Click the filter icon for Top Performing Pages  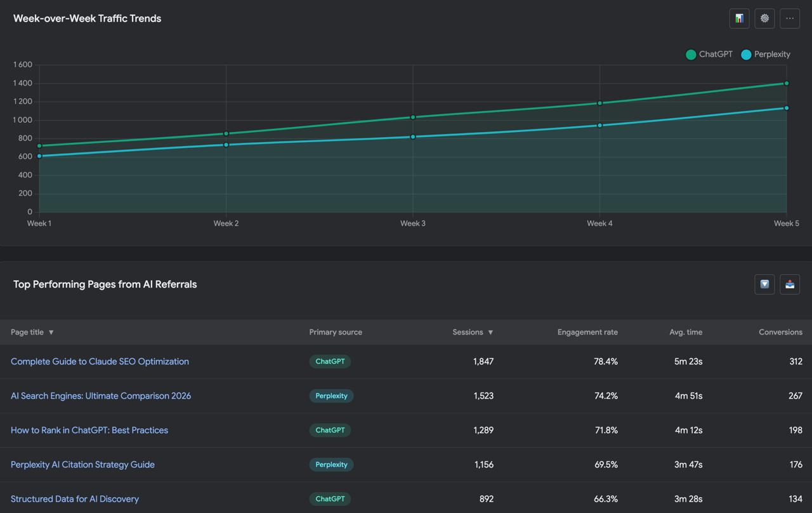(764, 284)
